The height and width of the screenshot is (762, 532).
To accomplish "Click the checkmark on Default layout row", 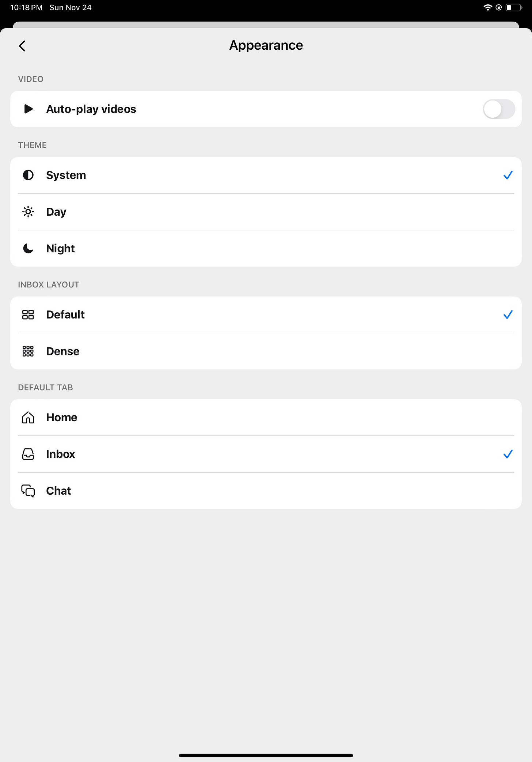I will click(508, 314).
